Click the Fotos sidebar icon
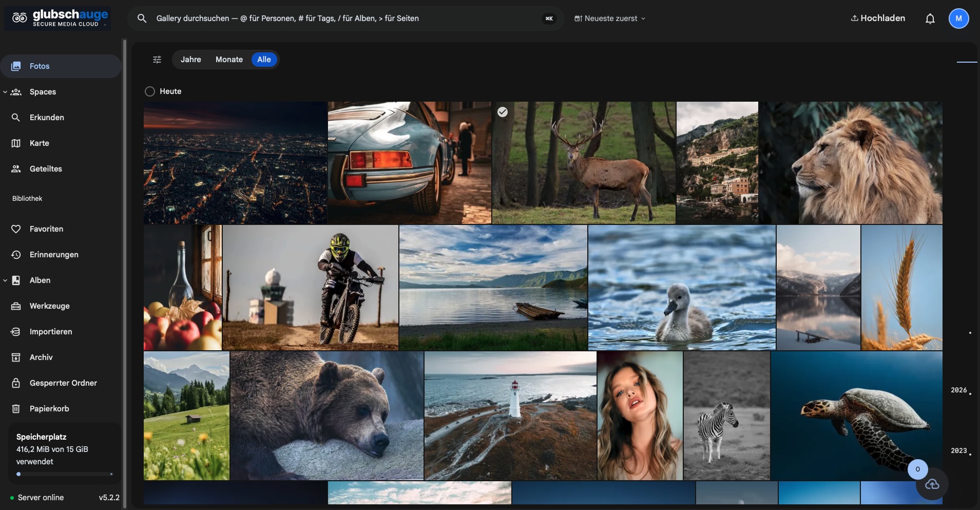 click(16, 66)
